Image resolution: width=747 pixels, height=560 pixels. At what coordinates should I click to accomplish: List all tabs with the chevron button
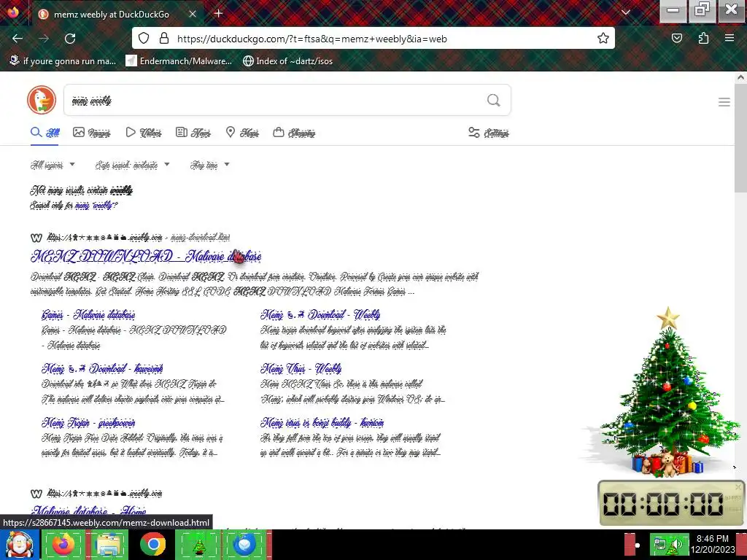(626, 13)
